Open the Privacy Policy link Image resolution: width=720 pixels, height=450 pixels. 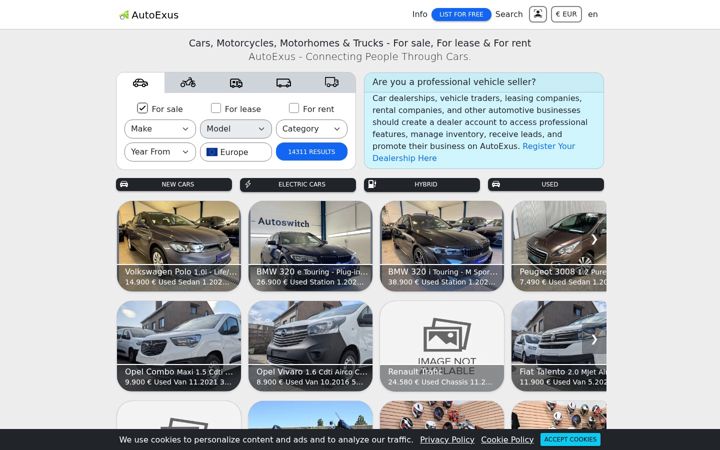pyautogui.click(x=447, y=439)
